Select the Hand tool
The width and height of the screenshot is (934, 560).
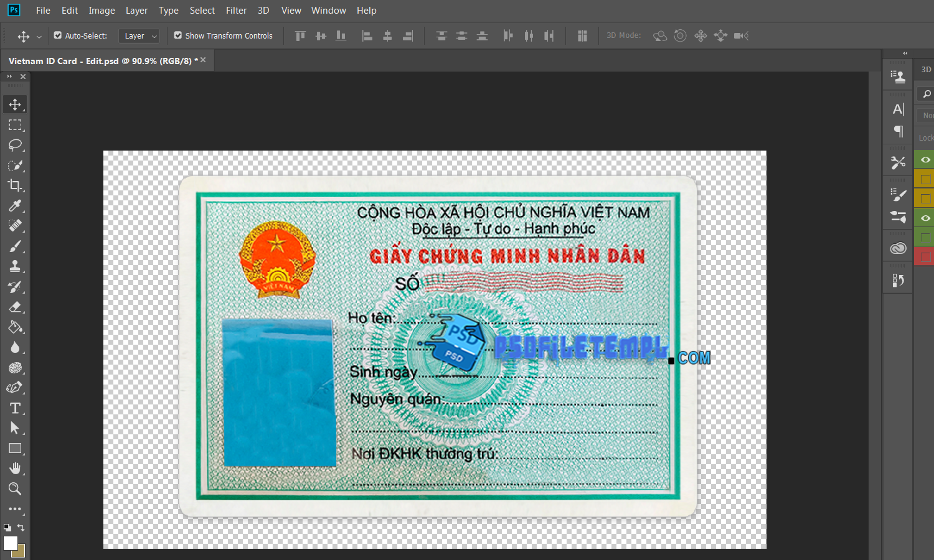(15, 469)
